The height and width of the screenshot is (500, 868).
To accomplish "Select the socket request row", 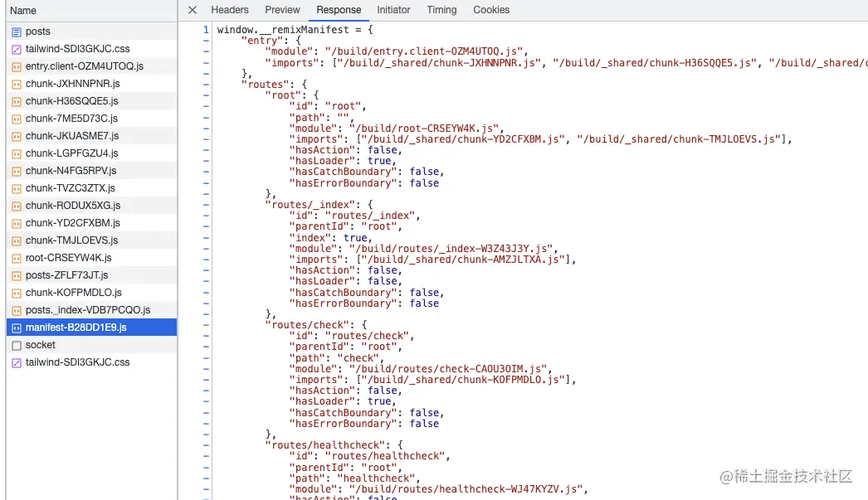I will pos(92,345).
